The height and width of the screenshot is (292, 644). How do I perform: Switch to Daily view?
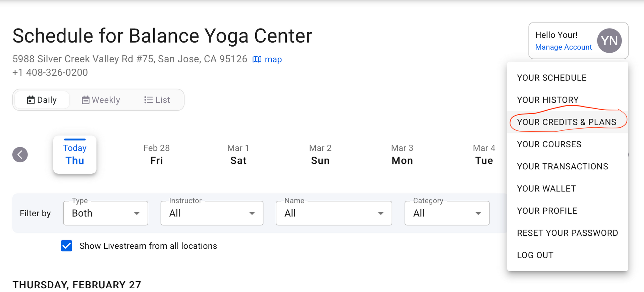coord(42,100)
